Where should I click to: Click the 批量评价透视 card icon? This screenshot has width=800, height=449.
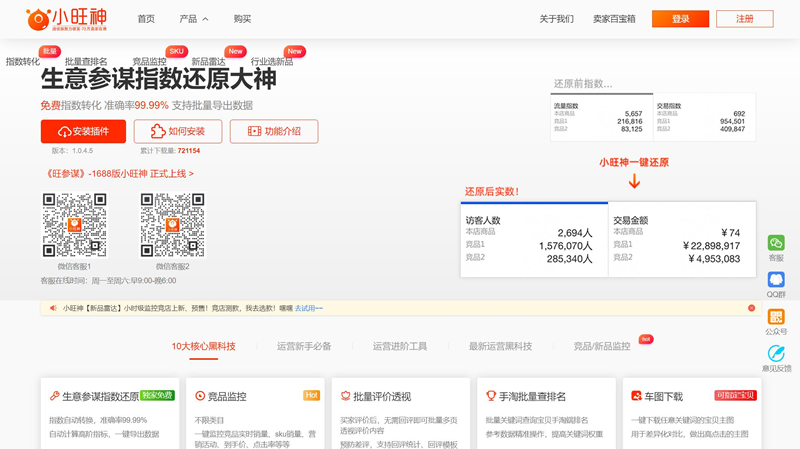point(345,396)
